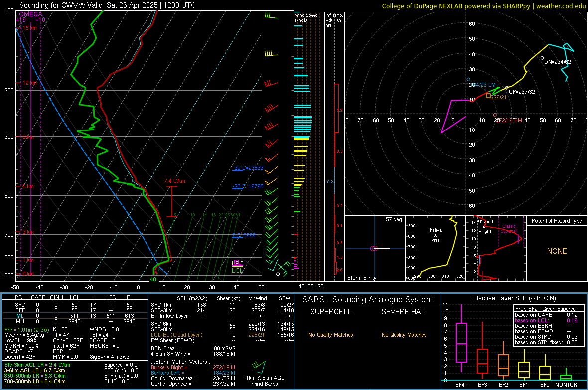588x390 pixels.
Task: Click the NONE hazard type text
Action: coord(557,251)
